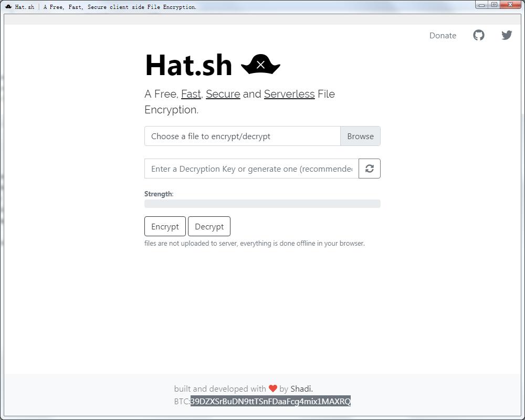Click the password Strength progress bar

coord(262,204)
